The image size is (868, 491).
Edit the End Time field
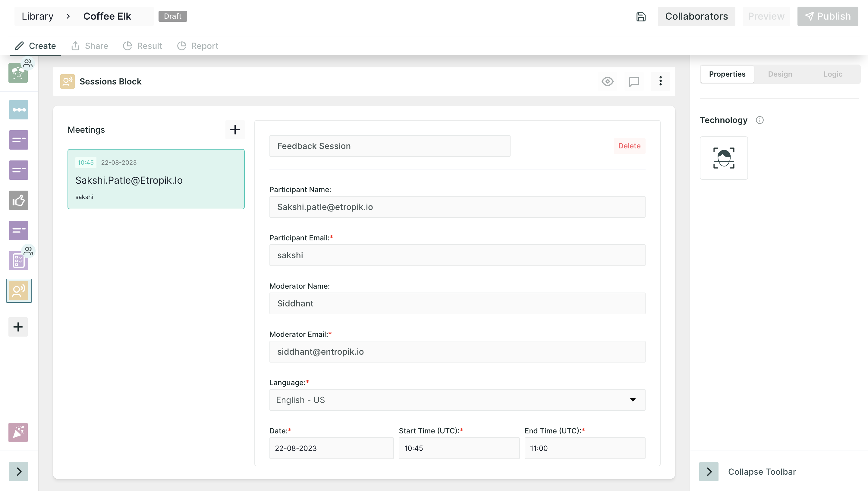click(585, 448)
